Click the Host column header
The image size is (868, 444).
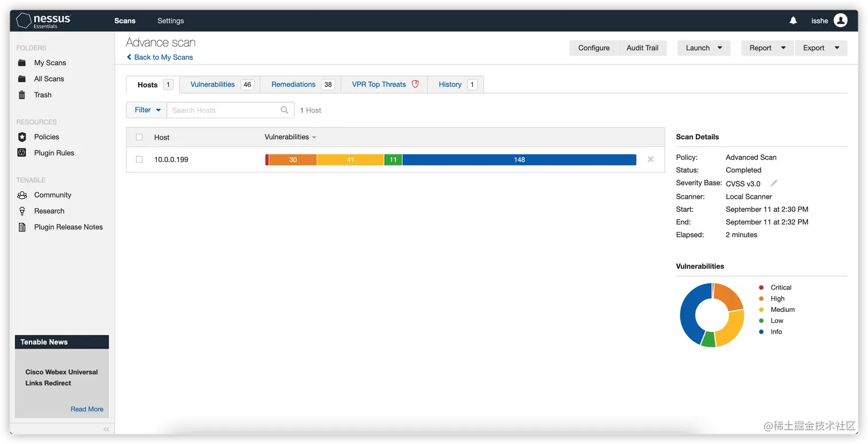point(162,137)
